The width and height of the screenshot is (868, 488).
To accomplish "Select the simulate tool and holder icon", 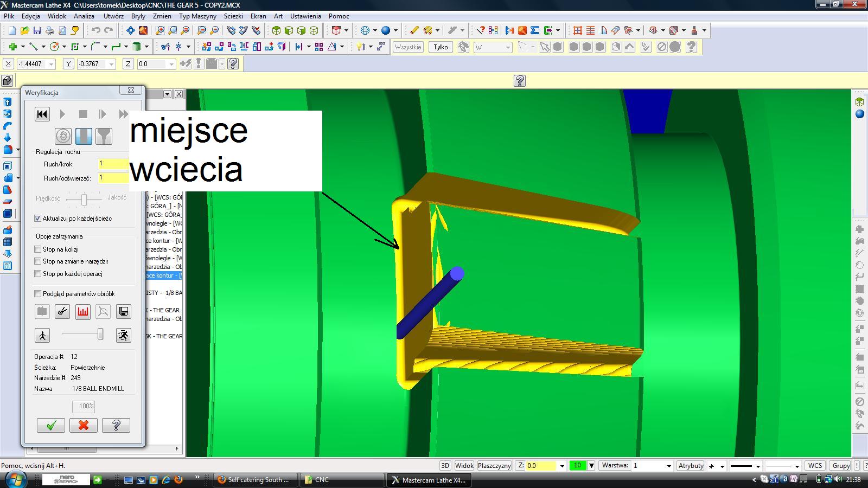I will coord(104,136).
